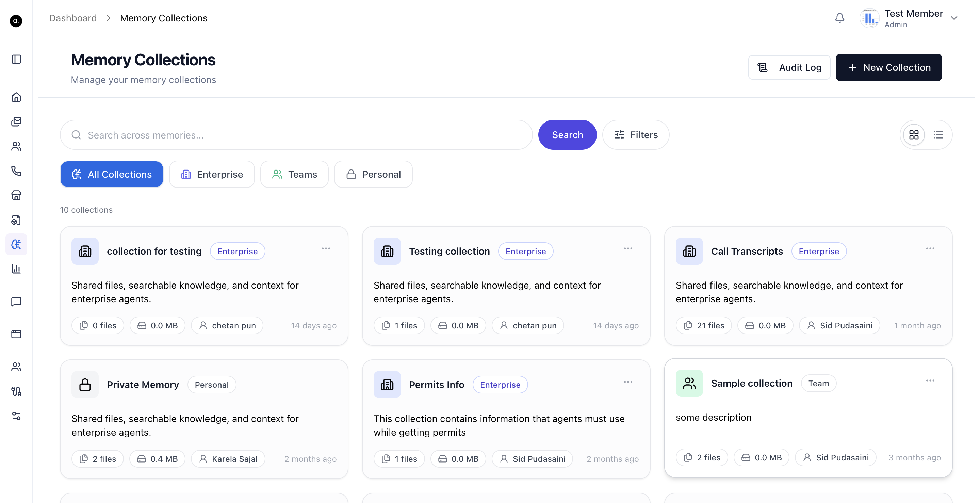Open the contacts sidebar icon below mail
Viewport: 980px width, 503px height.
click(16, 146)
